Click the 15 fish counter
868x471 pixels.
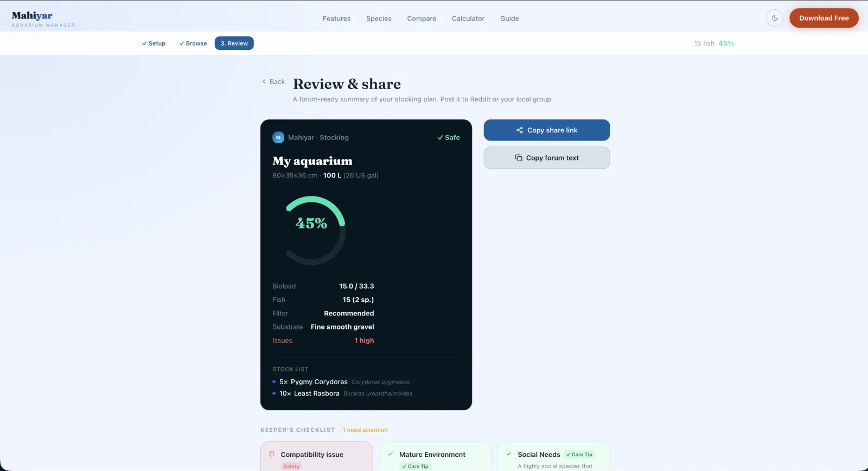(x=704, y=43)
